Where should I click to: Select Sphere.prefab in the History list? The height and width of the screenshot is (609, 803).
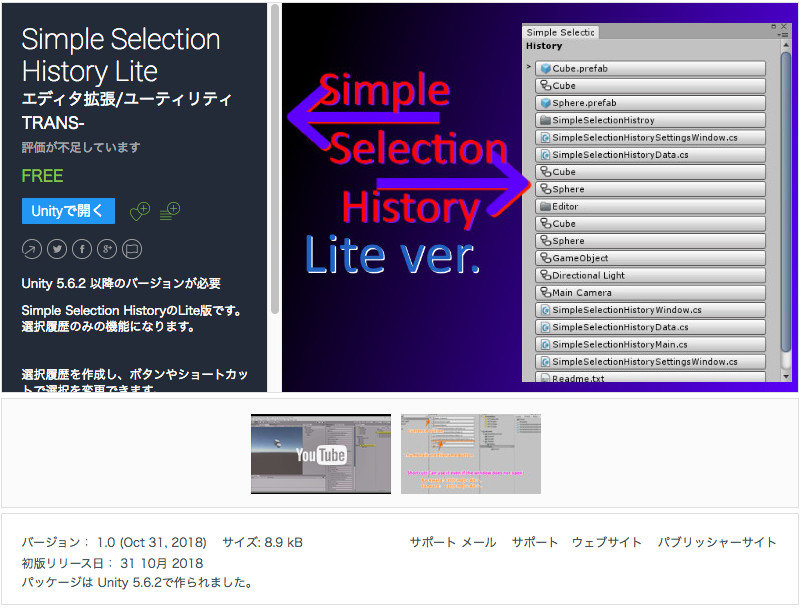click(x=650, y=103)
